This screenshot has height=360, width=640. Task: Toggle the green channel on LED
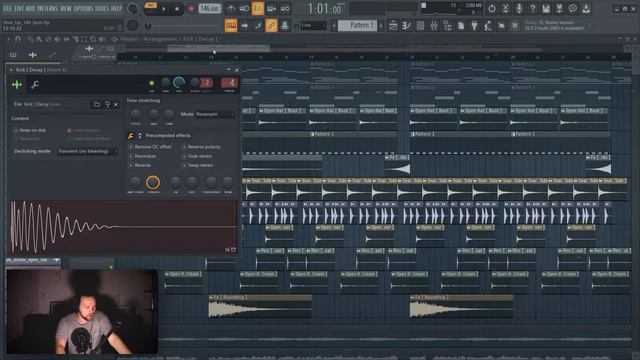[151, 83]
